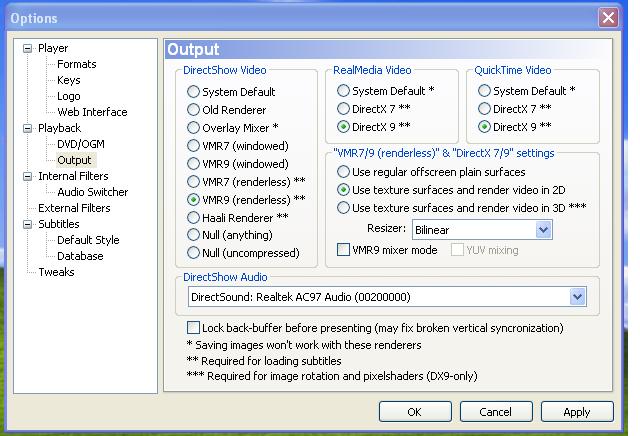Viewport: 640px width, 436px height.
Task: Open the DirectShow Audio device dropdown
Action: pos(578,297)
